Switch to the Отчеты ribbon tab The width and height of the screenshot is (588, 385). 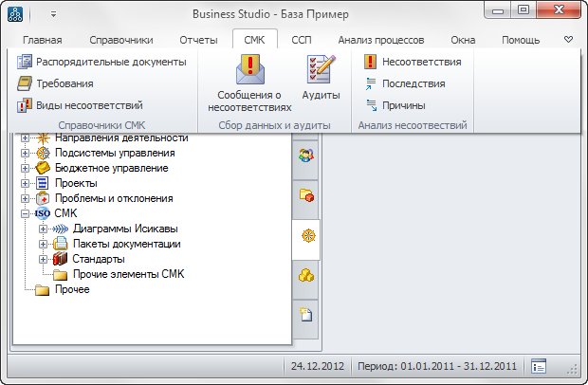(x=198, y=40)
